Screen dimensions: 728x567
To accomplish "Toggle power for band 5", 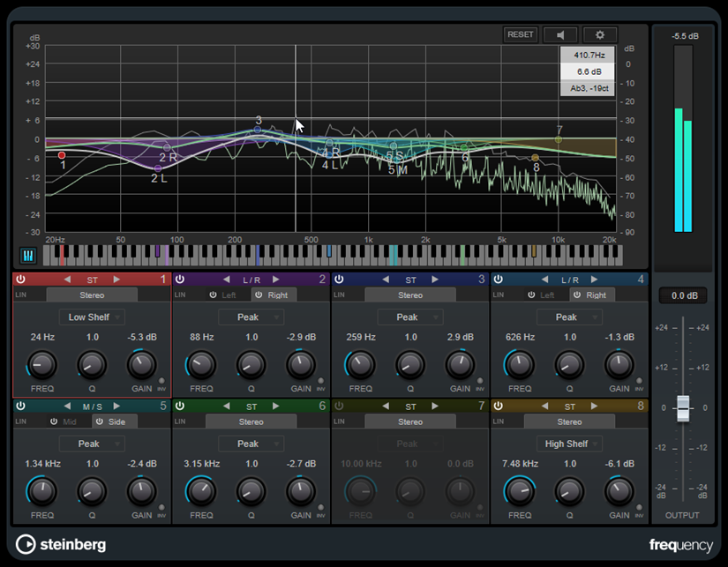I will (x=21, y=406).
